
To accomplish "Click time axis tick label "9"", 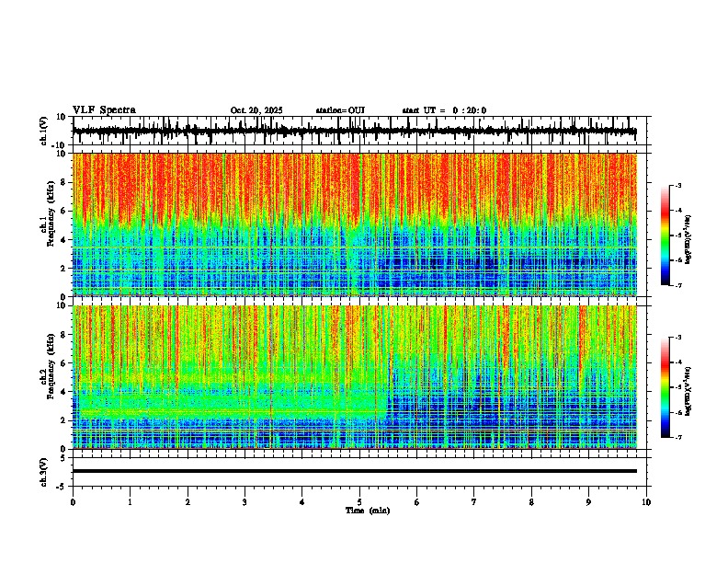I will (588, 502).
